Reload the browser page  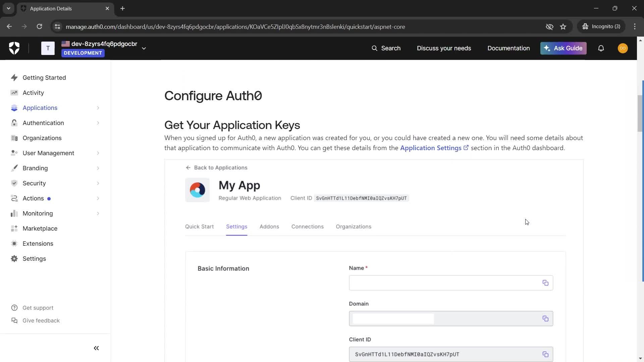tap(39, 27)
